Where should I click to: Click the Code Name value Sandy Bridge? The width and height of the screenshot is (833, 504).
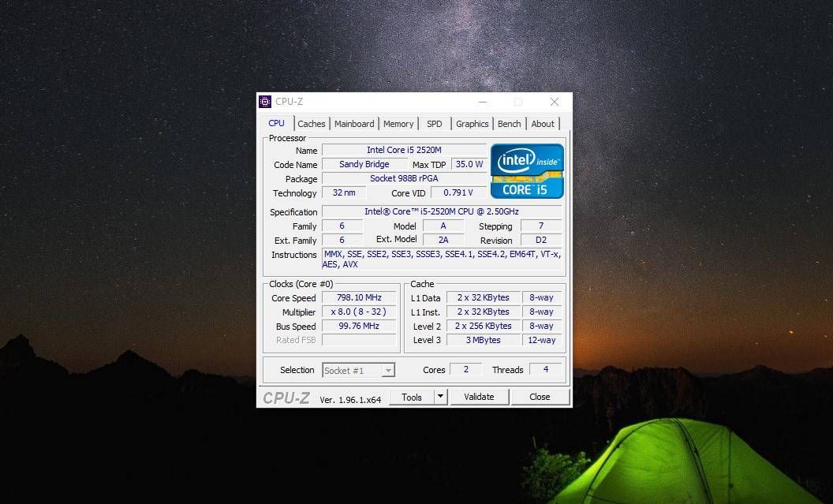[x=364, y=164]
